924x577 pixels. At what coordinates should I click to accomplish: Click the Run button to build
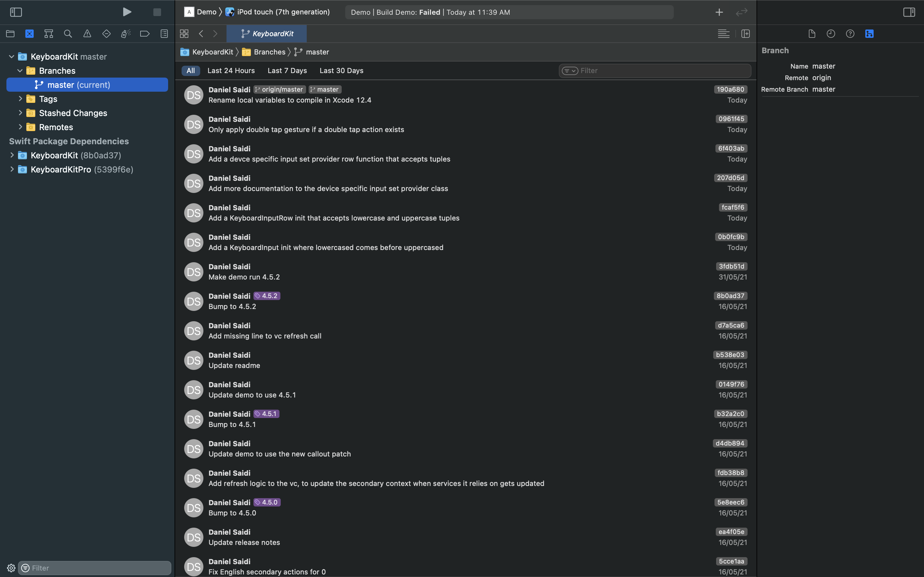pyautogui.click(x=127, y=12)
